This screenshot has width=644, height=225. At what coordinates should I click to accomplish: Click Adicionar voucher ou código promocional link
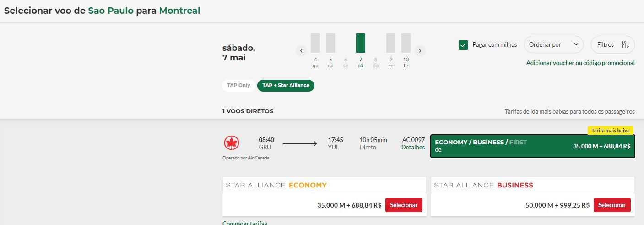click(580, 63)
